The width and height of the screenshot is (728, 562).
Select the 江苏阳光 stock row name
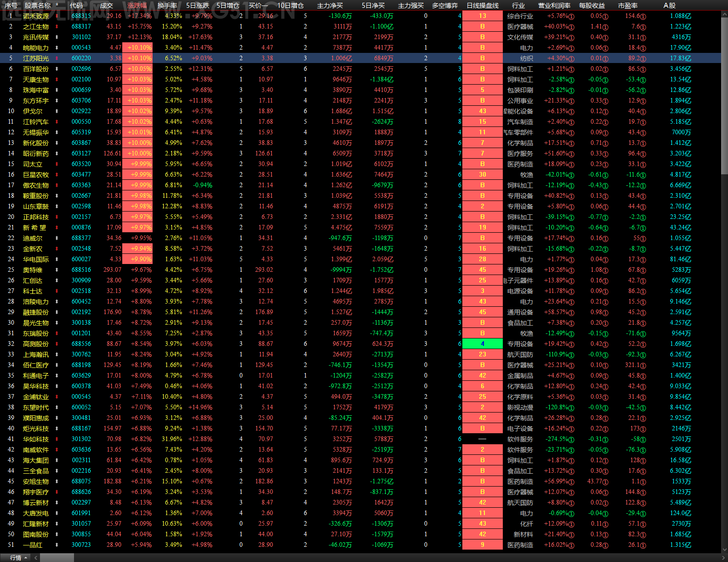pyautogui.click(x=36, y=58)
